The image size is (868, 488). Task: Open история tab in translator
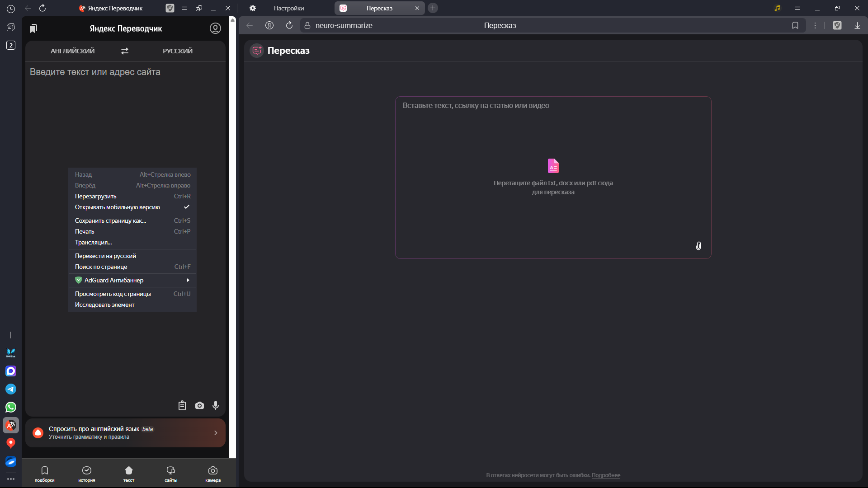[87, 474]
